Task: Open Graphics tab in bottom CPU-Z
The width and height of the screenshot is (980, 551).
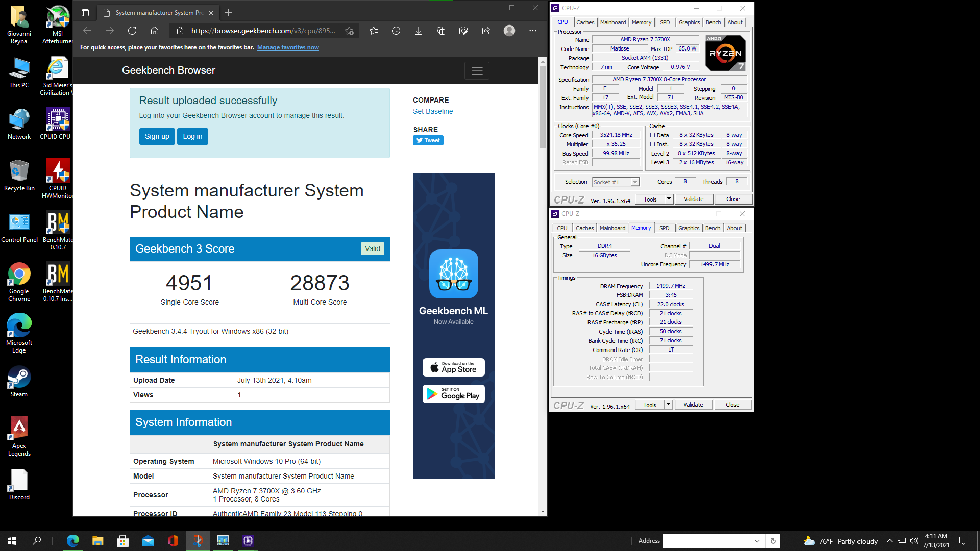Action: [689, 228]
